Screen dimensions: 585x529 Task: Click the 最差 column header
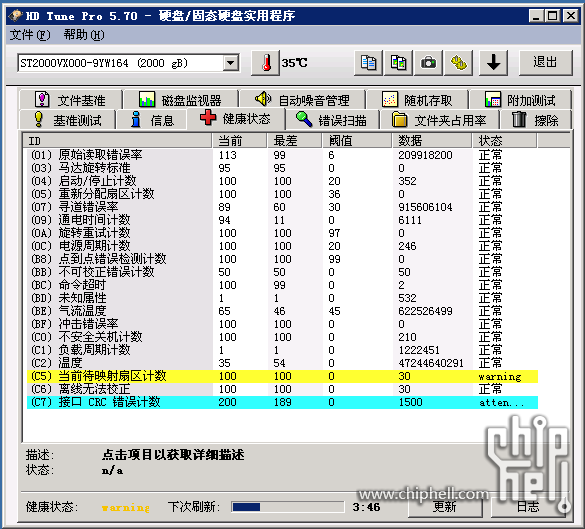coord(295,141)
